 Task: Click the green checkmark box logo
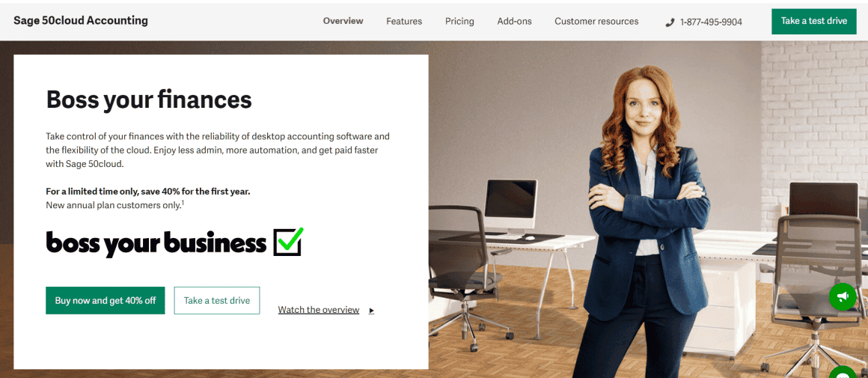click(288, 241)
